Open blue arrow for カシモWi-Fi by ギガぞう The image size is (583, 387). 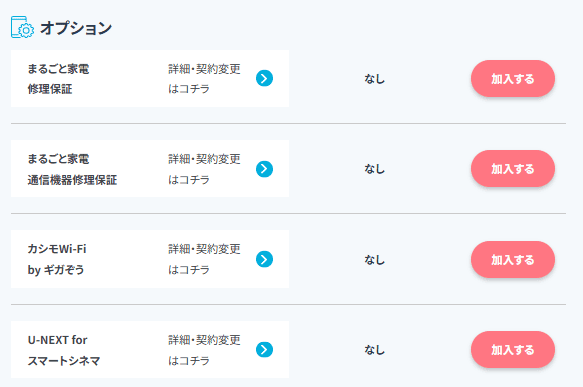264,259
